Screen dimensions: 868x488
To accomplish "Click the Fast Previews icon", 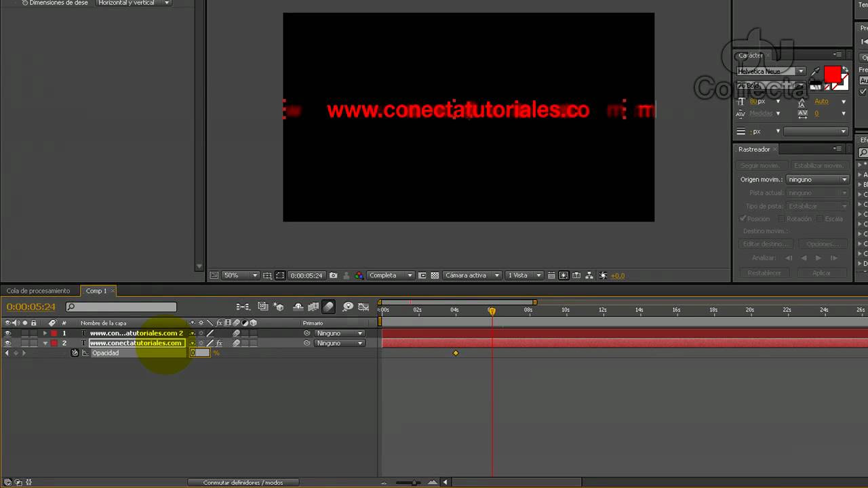I will click(564, 276).
